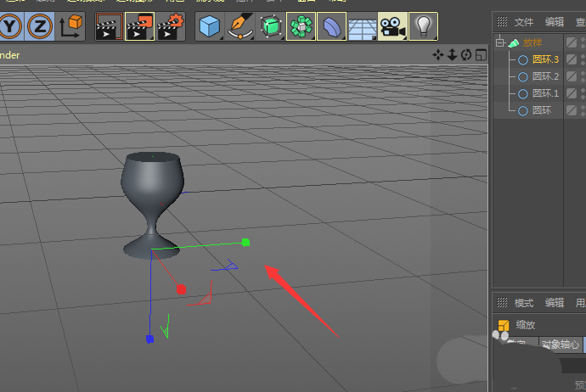Image resolution: width=586 pixels, height=392 pixels.
Task: Add a light object
Action: pyautogui.click(x=424, y=27)
